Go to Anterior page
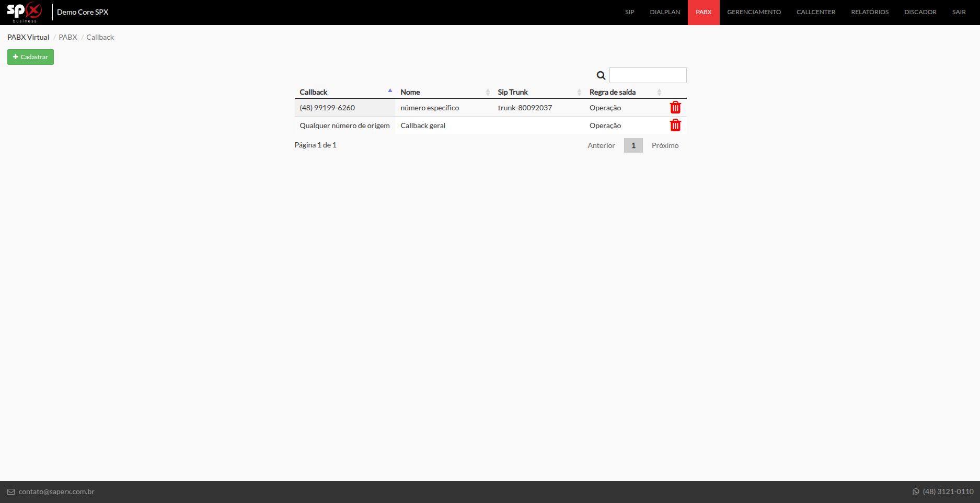The width and height of the screenshot is (980, 503). point(601,145)
